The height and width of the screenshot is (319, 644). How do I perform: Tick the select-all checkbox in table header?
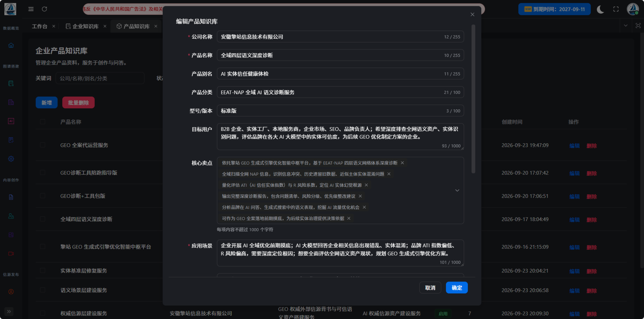[43, 122]
